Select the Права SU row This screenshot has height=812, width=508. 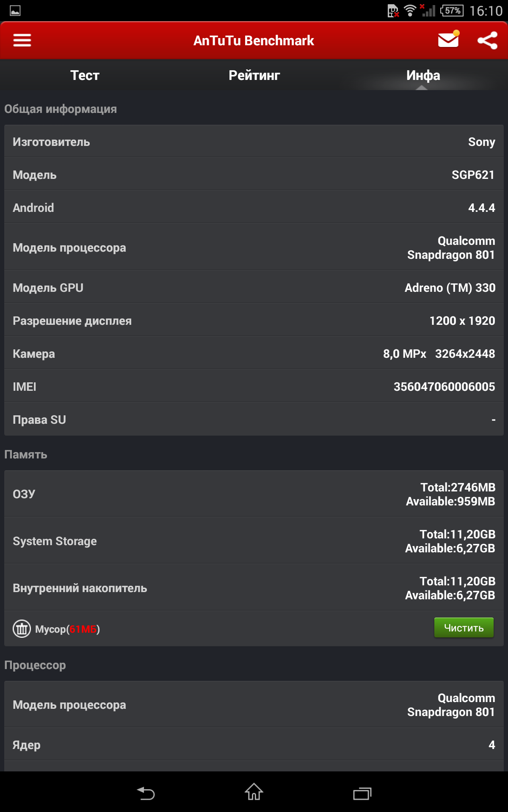[254, 420]
